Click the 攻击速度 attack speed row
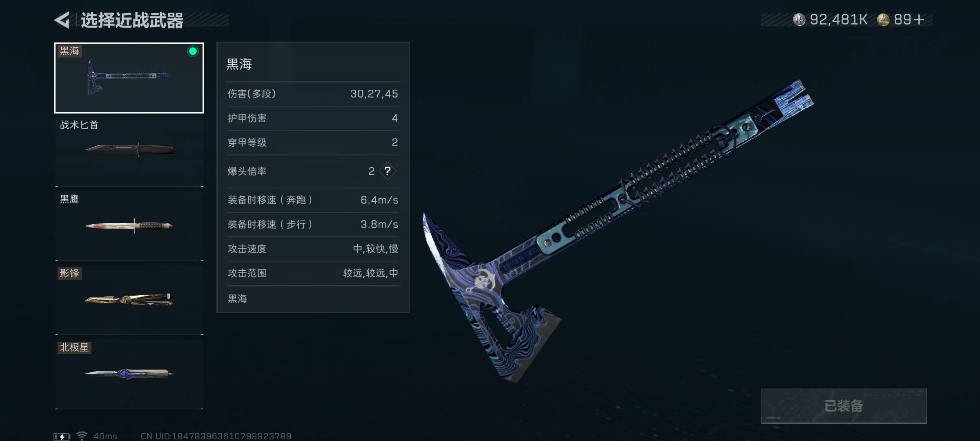This screenshot has height=441, width=980. click(313, 249)
